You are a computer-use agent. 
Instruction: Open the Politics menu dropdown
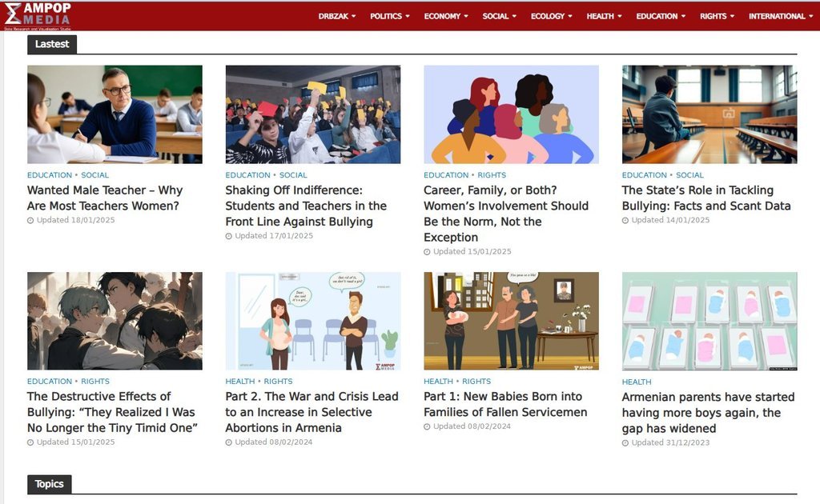coord(389,16)
